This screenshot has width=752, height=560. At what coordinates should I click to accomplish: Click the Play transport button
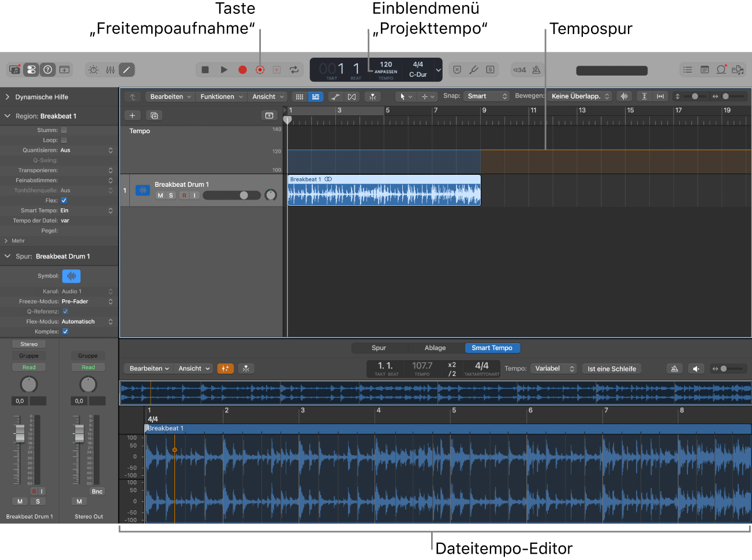click(x=224, y=70)
